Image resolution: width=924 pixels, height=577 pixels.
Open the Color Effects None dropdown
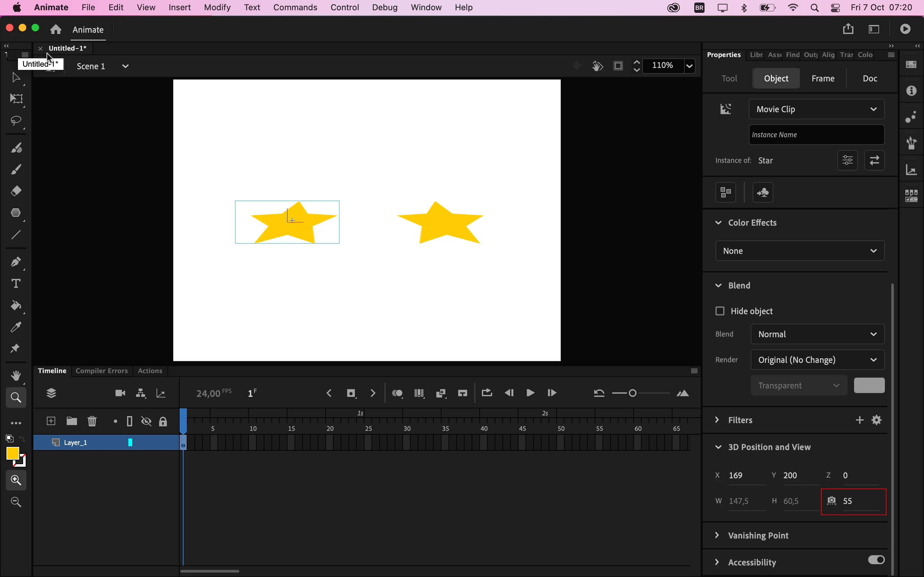coord(800,251)
